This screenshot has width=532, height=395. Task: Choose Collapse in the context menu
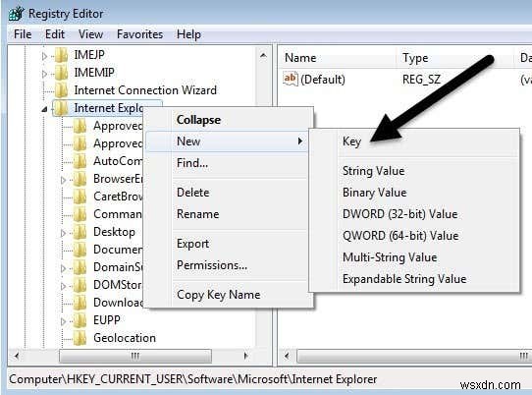pyautogui.click(x=228, y=120)
